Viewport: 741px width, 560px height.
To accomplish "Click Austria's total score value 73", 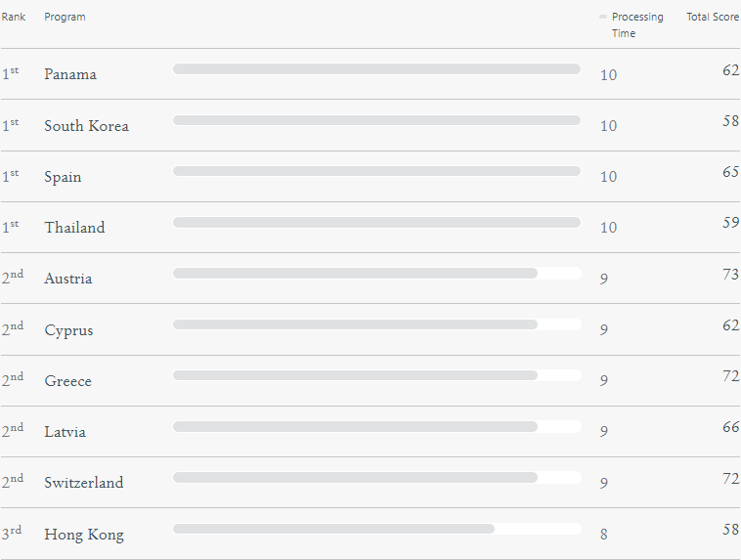I will coord(730,274).
